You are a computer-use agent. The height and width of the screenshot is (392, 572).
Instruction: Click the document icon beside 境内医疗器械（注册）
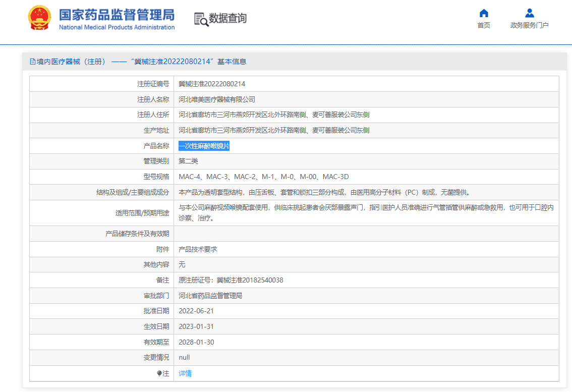[x=33, y=61]
